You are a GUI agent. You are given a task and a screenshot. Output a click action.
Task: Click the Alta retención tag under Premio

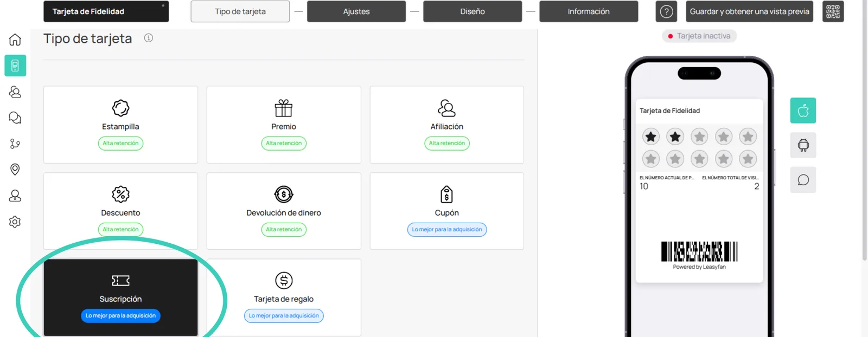pos(284,143)
